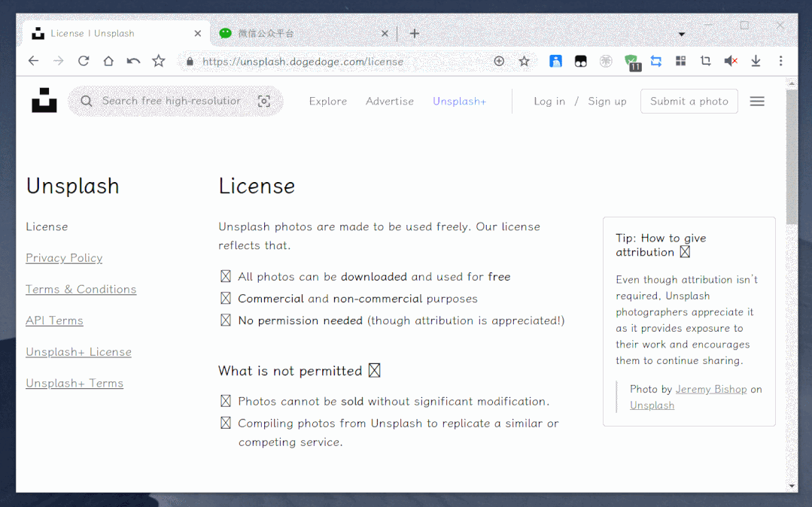Click the page scrollbar thumb
Image resolution: width=812 pixels, height=507 pixels.
(x=791, y=156)
